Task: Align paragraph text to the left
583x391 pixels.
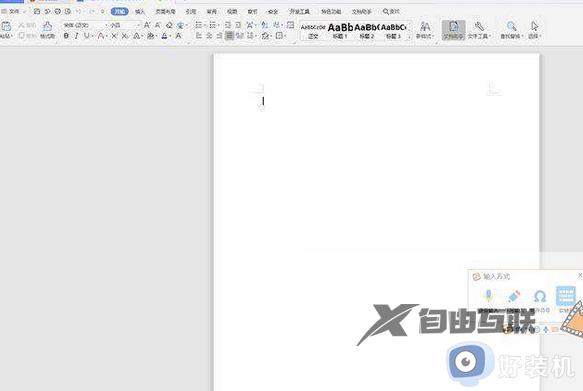Action: click(199, 36)
